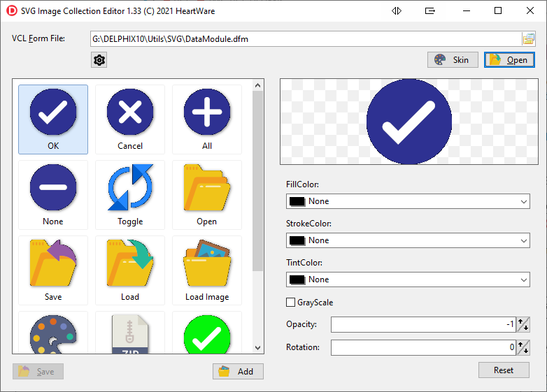Expand the FillColor dropdown
This screenshot has height=392, width=547.
point(524,201)
